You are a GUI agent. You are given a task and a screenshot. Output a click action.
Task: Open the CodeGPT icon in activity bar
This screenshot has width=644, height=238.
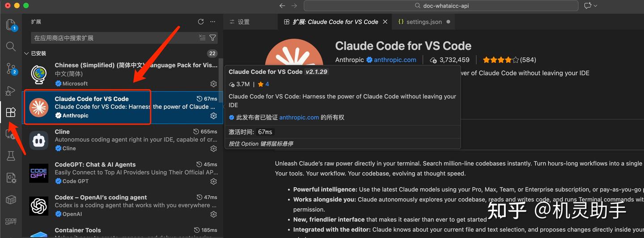11,221
